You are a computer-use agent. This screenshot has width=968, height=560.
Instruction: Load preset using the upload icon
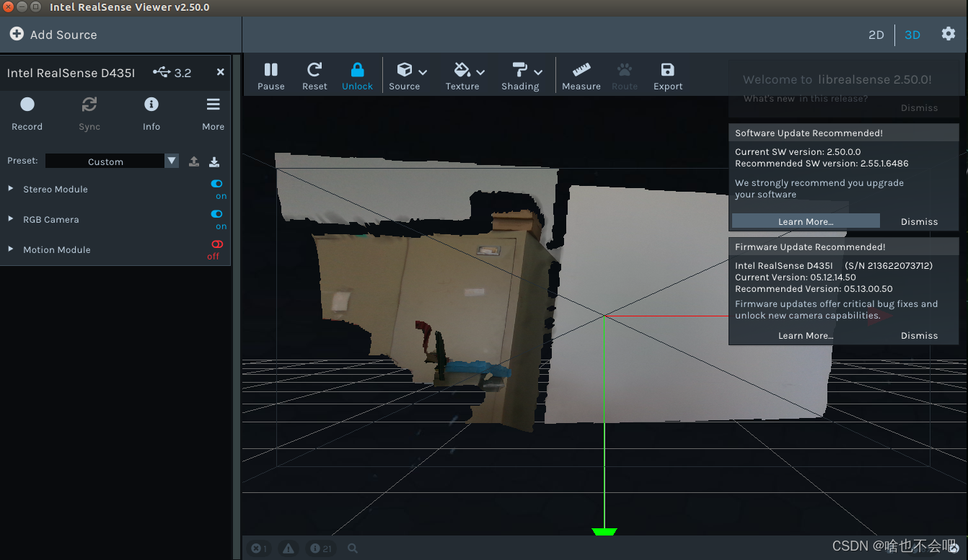pyautogui.click(x=194, y=161)
